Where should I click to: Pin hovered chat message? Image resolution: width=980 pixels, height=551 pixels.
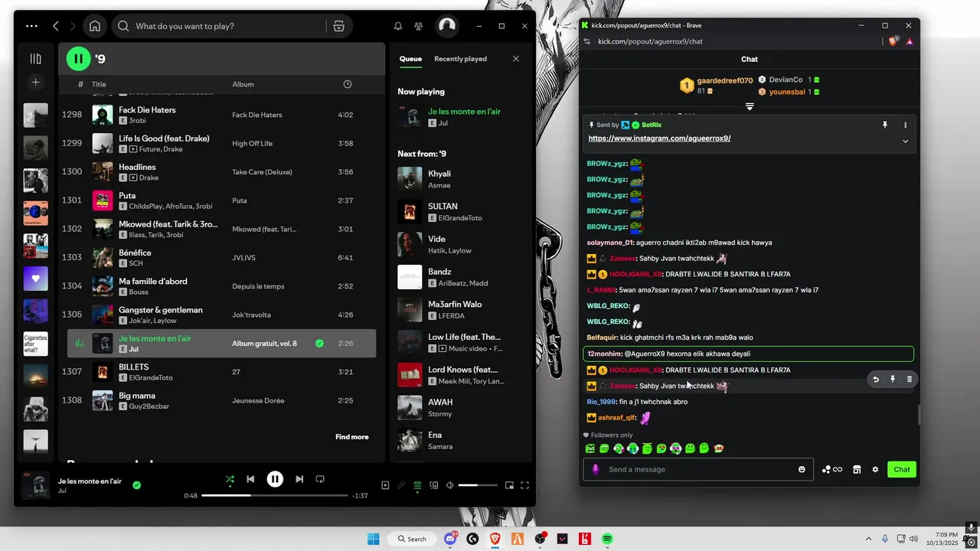893,379
